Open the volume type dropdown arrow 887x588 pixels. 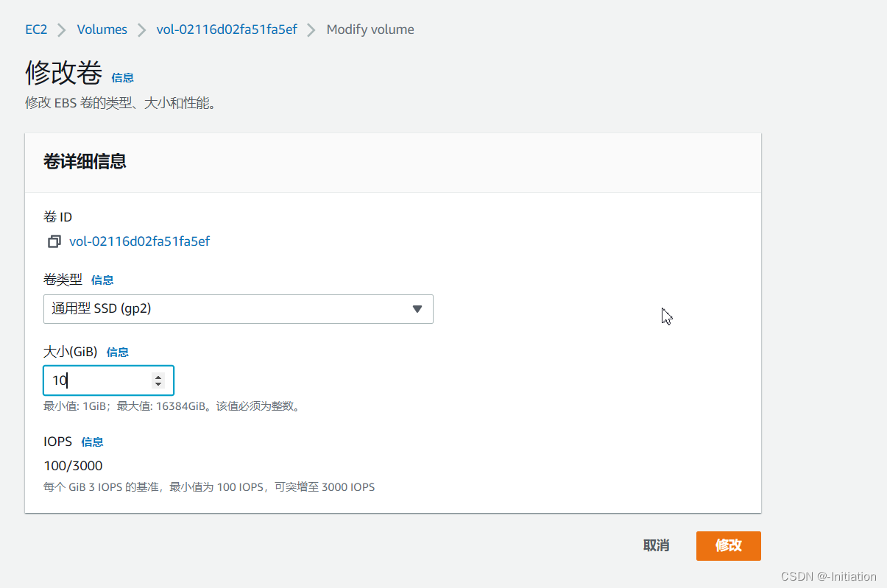(x=417, y=309)
